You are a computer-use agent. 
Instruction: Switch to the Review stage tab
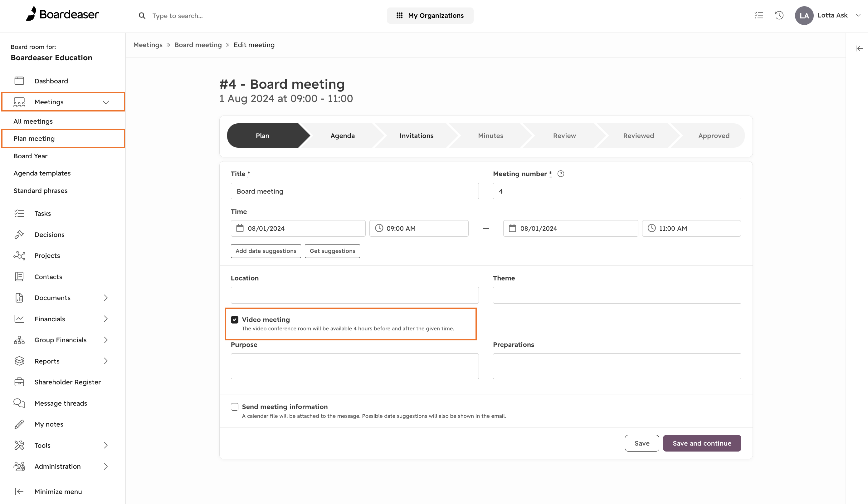[564, 136]
